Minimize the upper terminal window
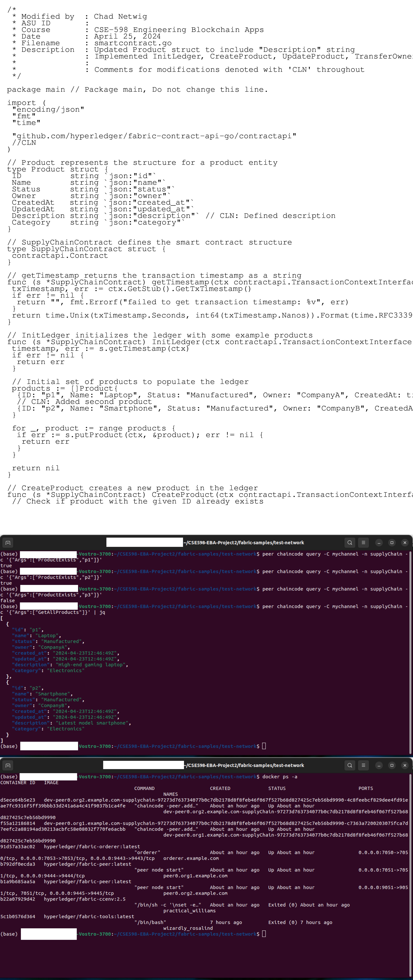 coord(379,542)
